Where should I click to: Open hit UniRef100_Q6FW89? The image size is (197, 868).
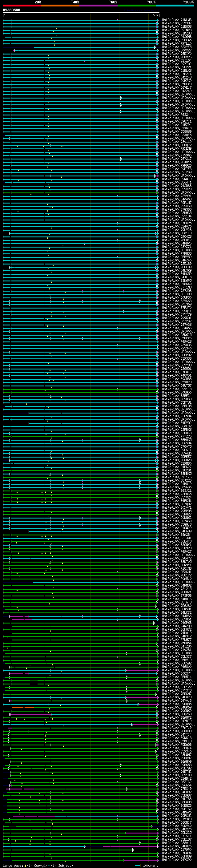(x=177, y=857)
